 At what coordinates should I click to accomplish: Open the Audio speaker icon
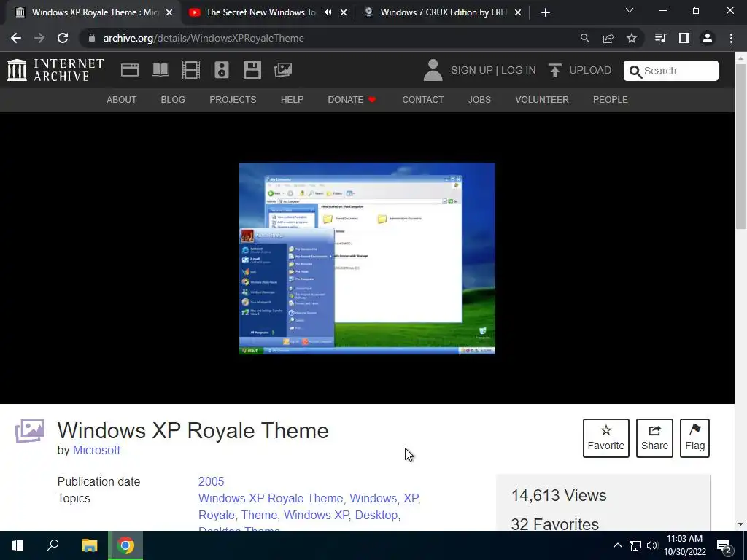[222, 70]
